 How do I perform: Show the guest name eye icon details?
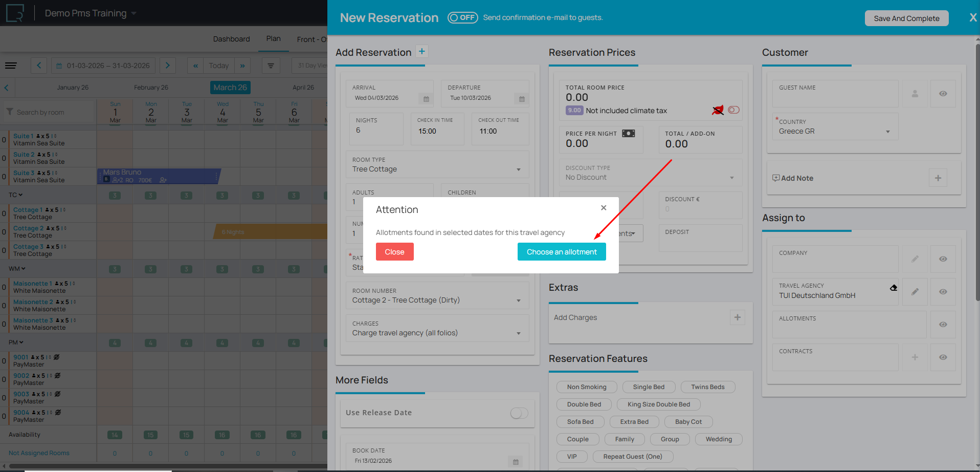[943, 94]
